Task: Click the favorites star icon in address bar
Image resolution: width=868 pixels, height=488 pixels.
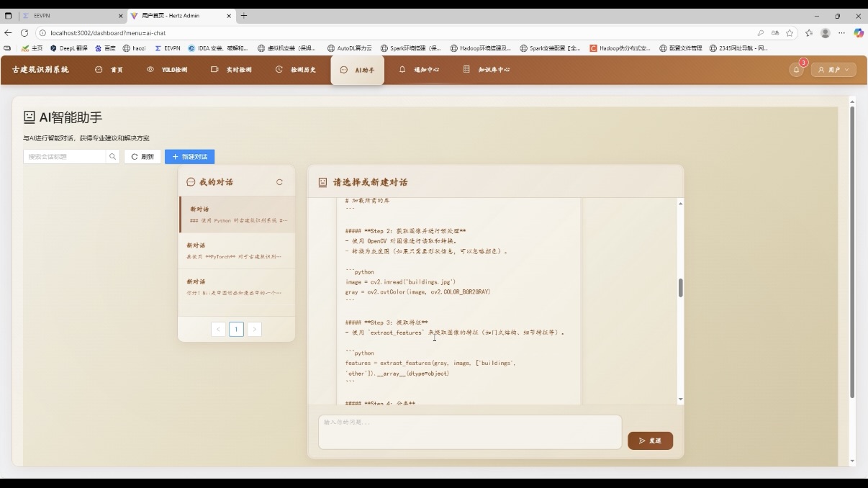Action: (790, 33)
